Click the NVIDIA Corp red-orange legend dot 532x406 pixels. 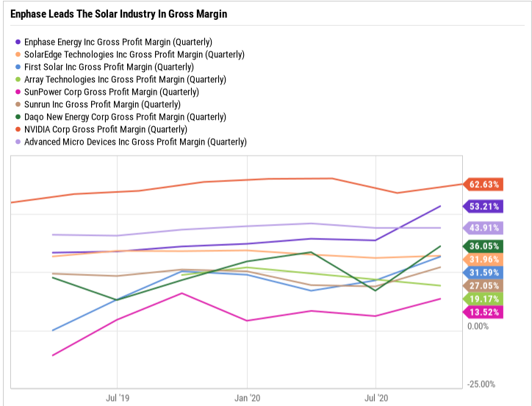18,129
